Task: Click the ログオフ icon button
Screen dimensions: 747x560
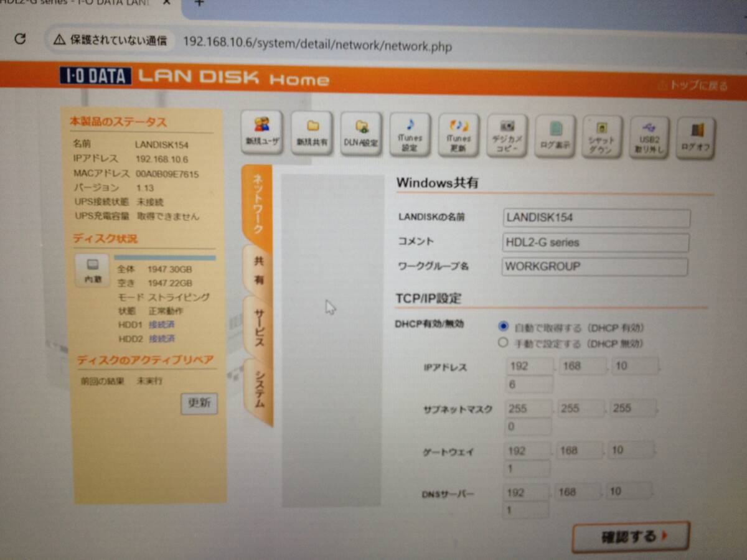Action: [696, 138]
